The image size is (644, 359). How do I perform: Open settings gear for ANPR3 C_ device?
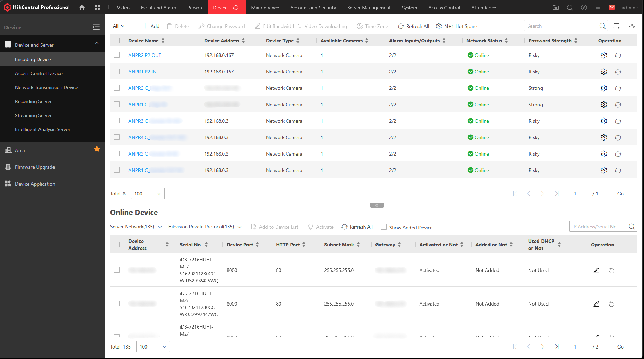604,121
